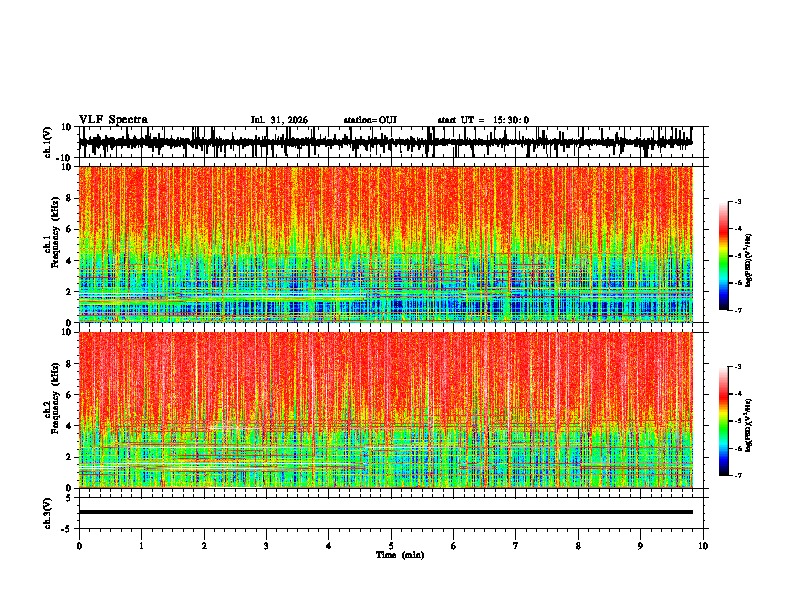Click time axis tick label '5'
The width and height of the screenshot is (792, 612).
[391, 546]
